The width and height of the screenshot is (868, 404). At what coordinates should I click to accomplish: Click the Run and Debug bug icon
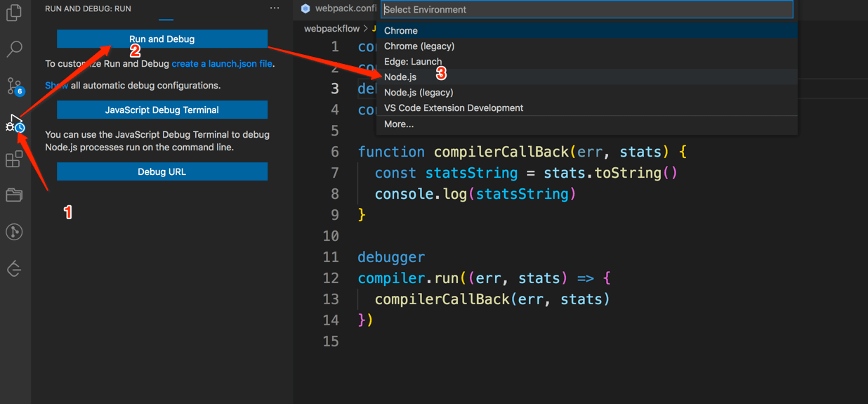pyautogui.click(x=14, y=124)
